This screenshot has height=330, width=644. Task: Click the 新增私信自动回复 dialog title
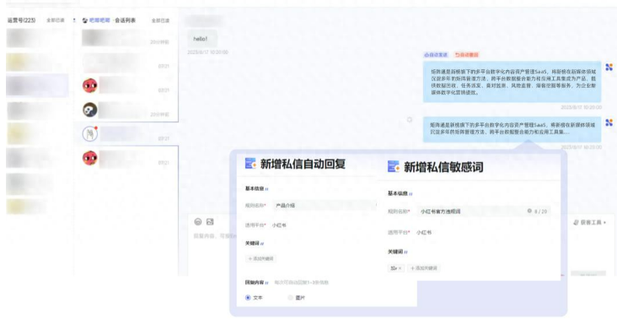point(303,164)
